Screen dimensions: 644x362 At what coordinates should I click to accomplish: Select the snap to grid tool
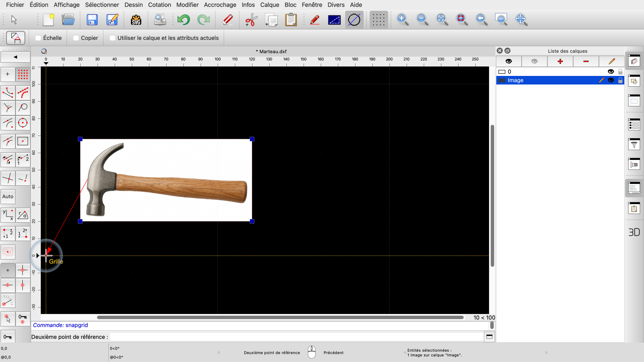23,74
